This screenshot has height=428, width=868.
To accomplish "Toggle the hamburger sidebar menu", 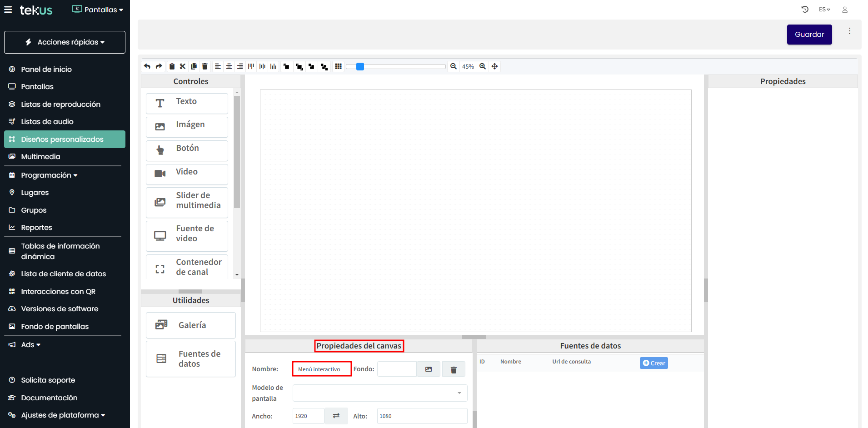I will (8, 10).
